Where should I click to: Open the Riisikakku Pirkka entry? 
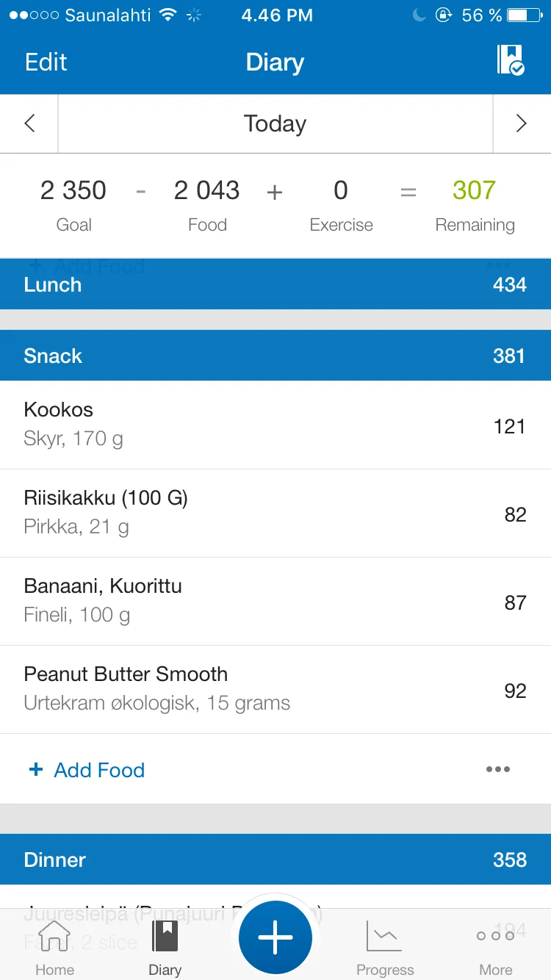(x=275, y=513)
